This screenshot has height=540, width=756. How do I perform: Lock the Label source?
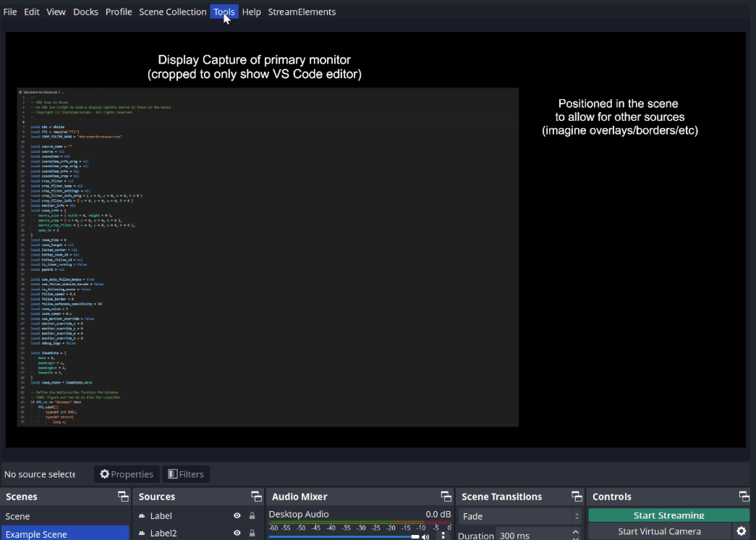click(252, 516)
